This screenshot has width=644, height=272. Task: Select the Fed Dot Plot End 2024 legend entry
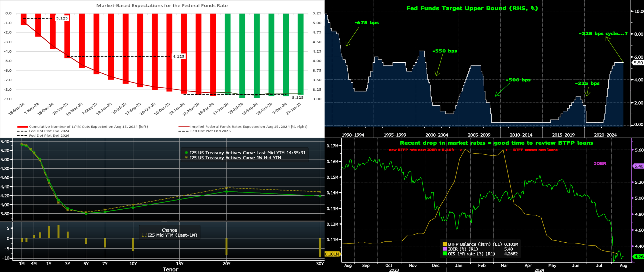coord(49,131)
